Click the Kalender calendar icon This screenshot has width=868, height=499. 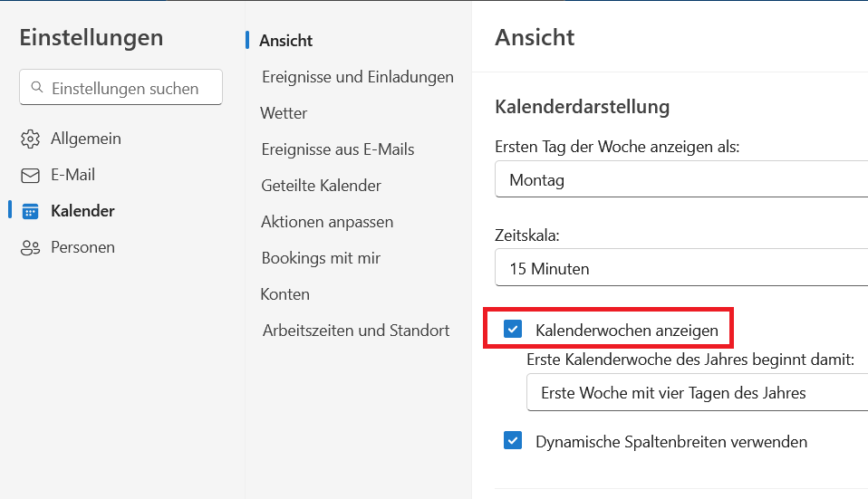click(x=30, y=211)
